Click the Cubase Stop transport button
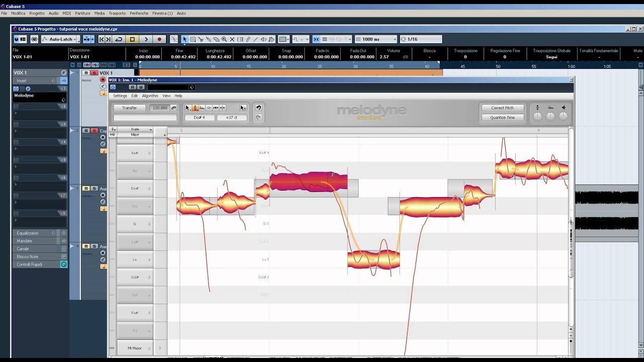The image size is (644, 362). point(132,39)
